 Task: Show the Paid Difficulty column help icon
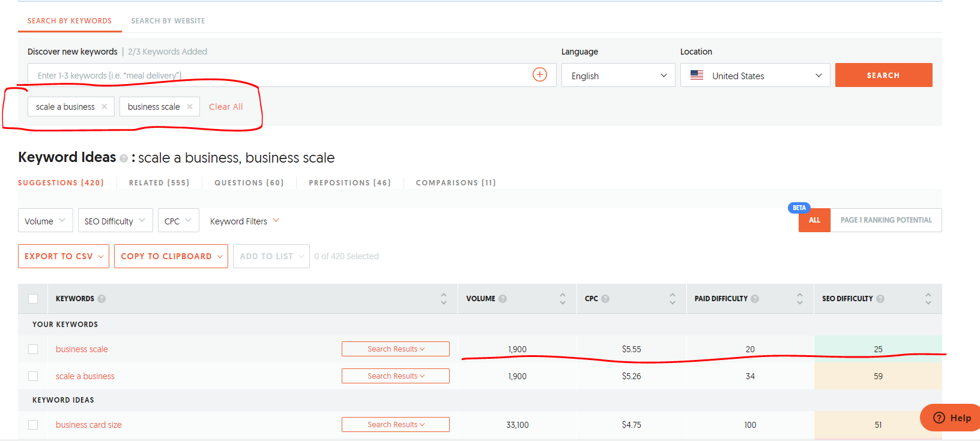(x=755, y=299)
